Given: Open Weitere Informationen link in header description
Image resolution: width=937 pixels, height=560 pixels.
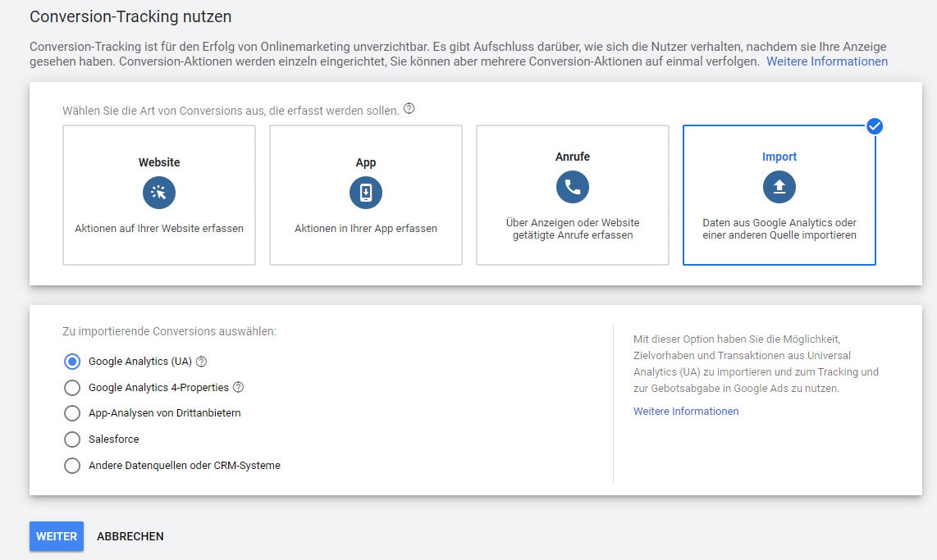Looking at the screenshot, I should pyautogui.click(x=827, y=61).
